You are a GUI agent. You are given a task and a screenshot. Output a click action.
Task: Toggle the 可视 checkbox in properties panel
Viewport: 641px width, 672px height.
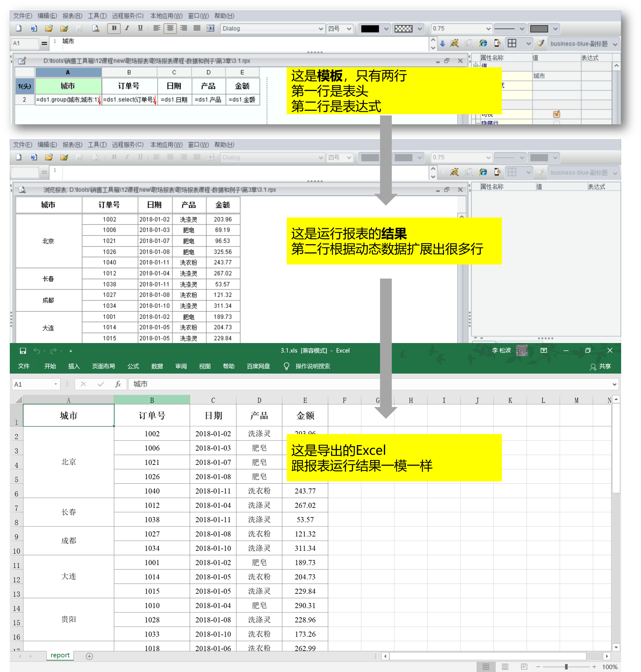point(556,114)
